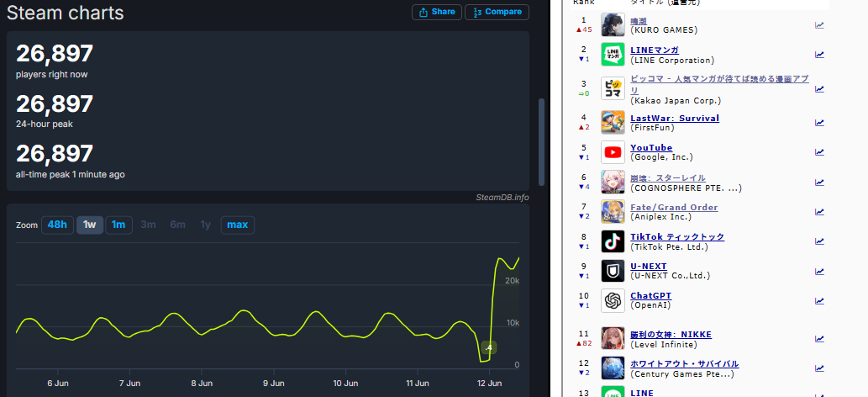This screenshot has width=868, height=397.
Task: Click the U-NEXT app icon
Action: [x=613, y=271]
